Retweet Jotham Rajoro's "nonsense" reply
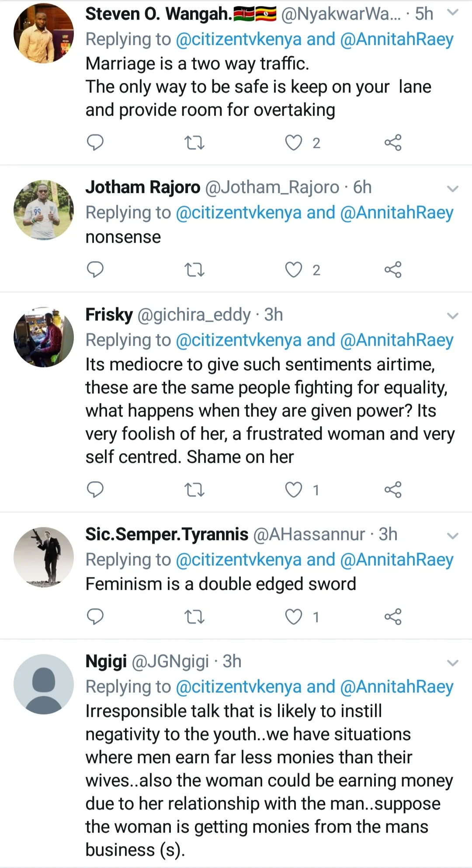 194,270
